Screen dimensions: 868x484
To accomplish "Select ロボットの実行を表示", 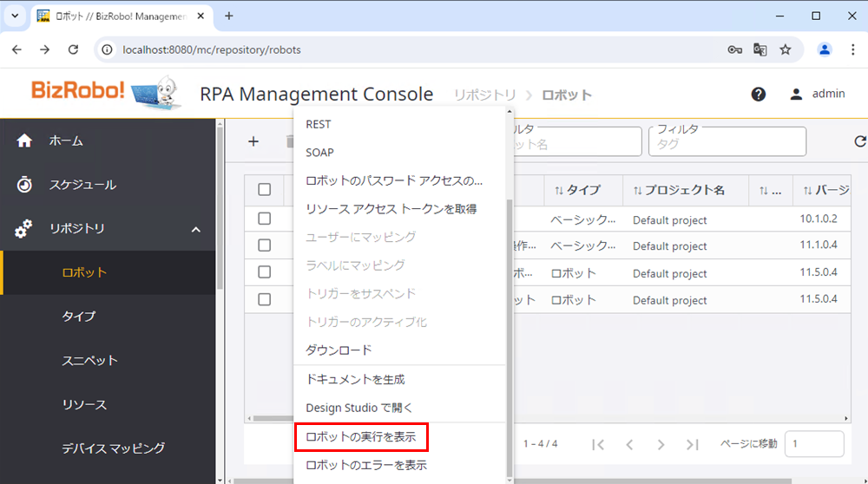I will tap(361, 437).
